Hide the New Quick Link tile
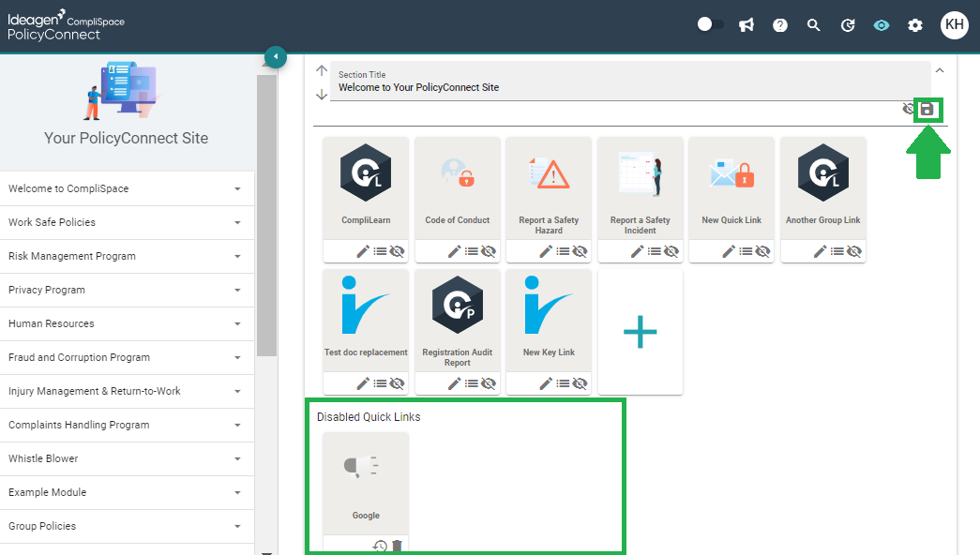 coord(762,251)
